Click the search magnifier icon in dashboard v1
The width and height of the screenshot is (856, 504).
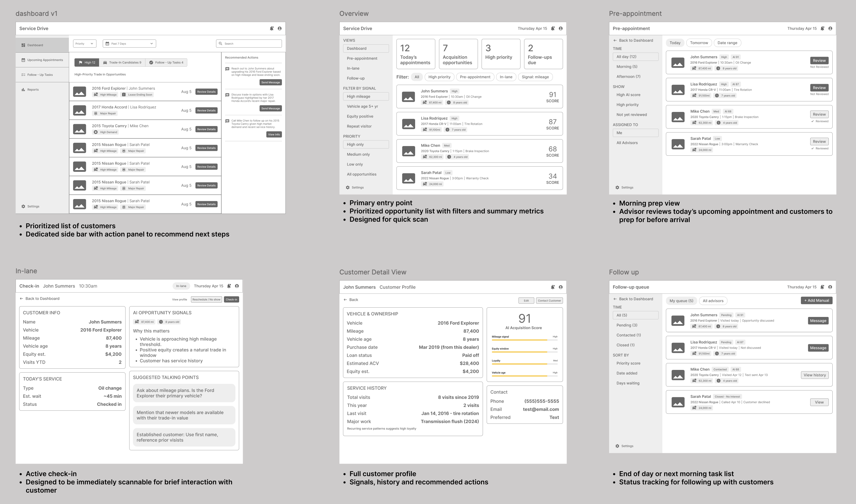tap(221, 43)
